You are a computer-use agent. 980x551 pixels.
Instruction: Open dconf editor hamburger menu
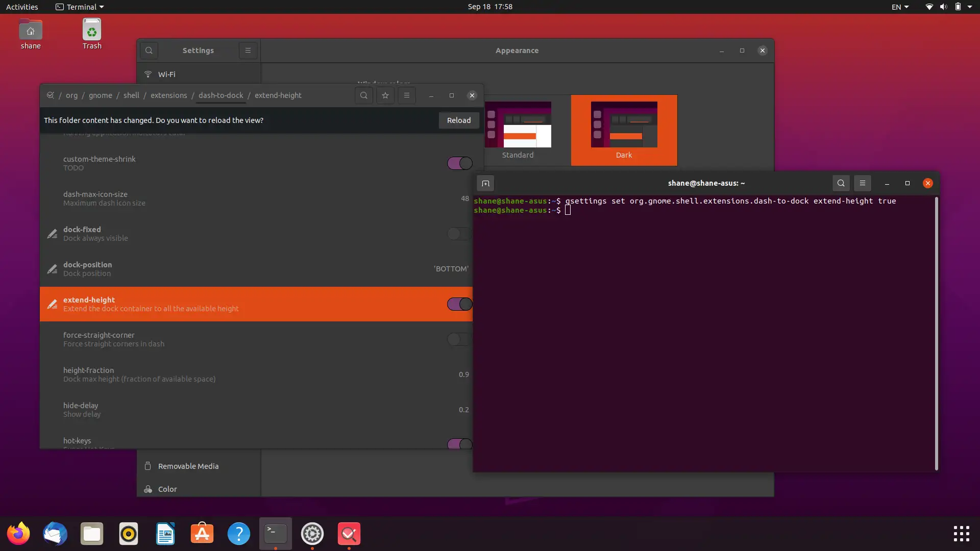(x=407, y=95)
